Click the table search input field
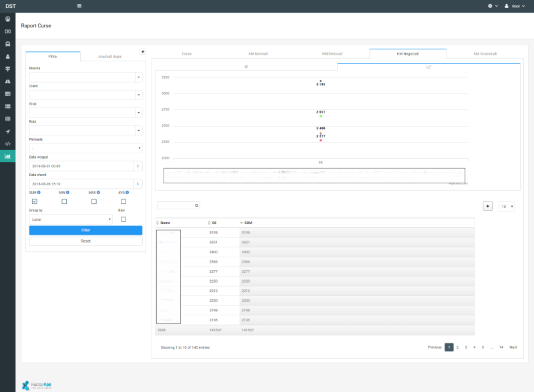The height and width of the screenshot is (392, 534). click(176, 206)
